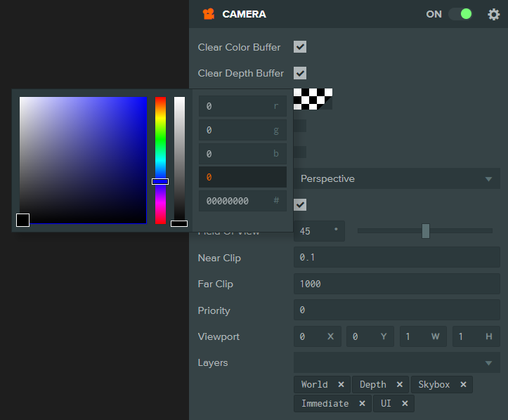
Task: Click the Far Clip input field
Action: click(397, 284)
